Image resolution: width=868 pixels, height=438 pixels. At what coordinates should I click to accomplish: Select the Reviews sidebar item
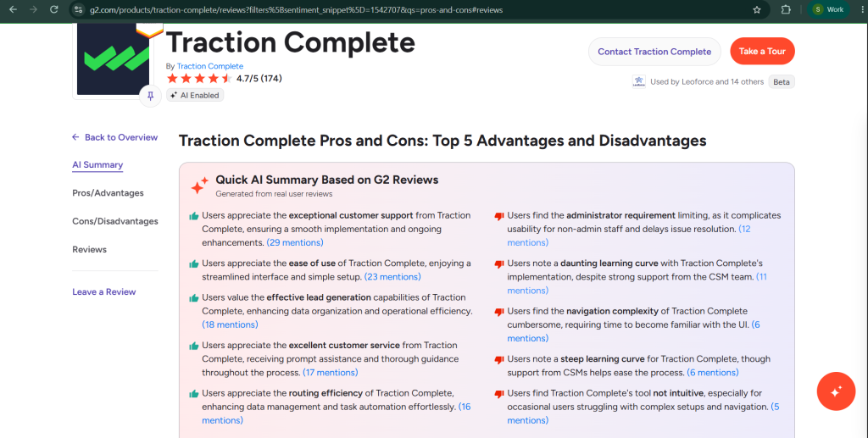click(89, 249)
